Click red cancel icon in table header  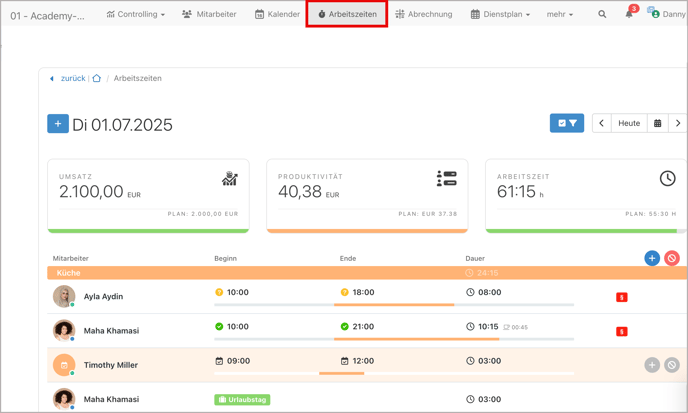pyautogui.click(x=672, y=258)
